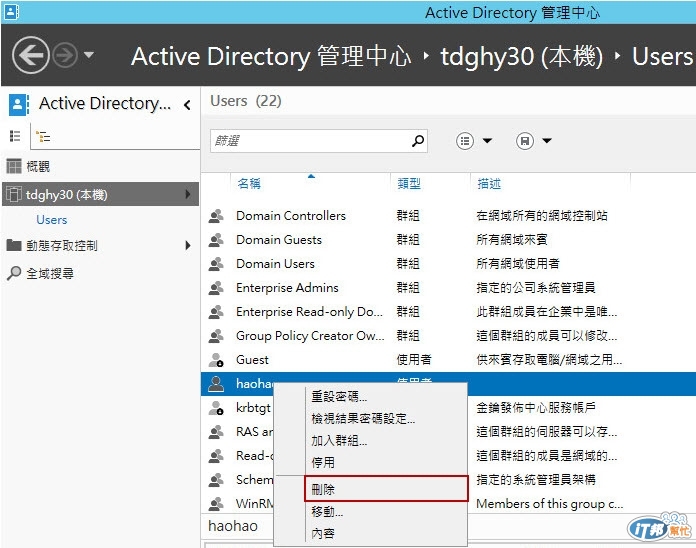Open navigation history dropdown beside forward arrow
This screenshot has height=548, width=696.
click(89, 55)
